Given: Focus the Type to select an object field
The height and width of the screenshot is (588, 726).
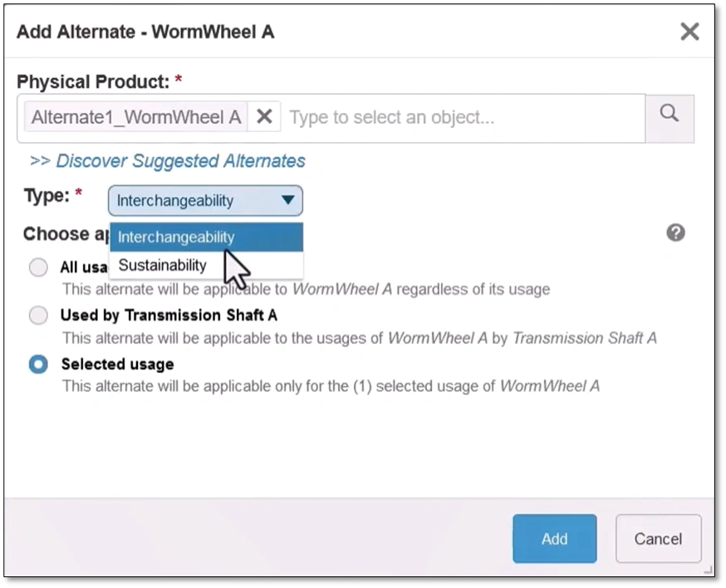Looking at the screenshot, I should tap(463, 118).
